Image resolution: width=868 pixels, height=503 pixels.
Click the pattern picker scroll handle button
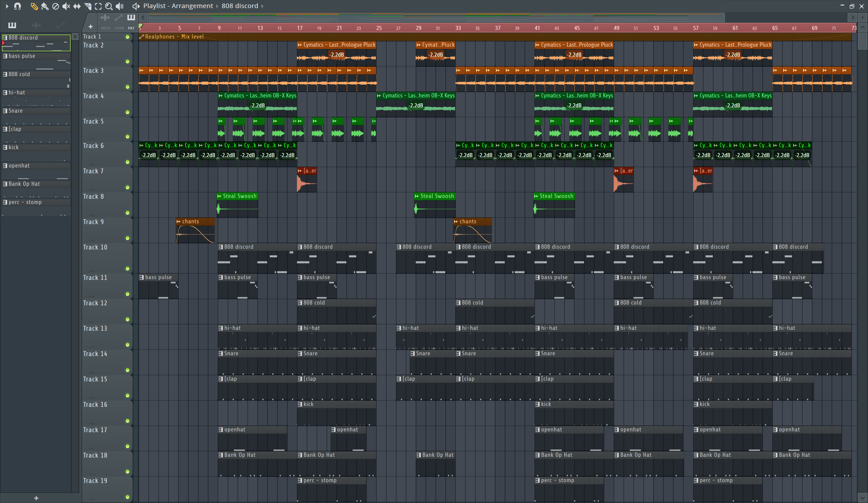(75, 37)
